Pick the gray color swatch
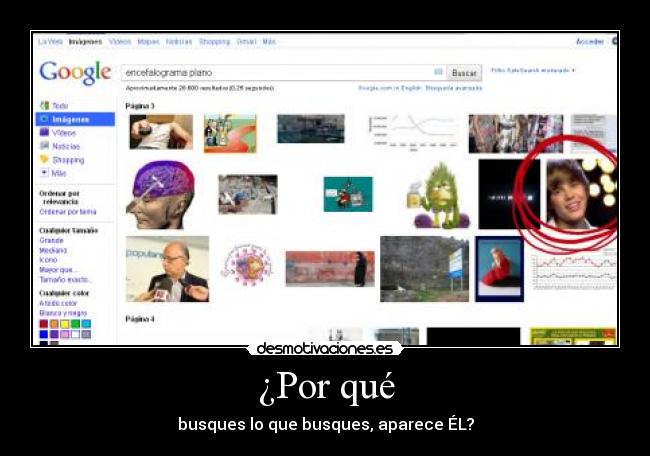650x456 pixels. pos(86,334)
